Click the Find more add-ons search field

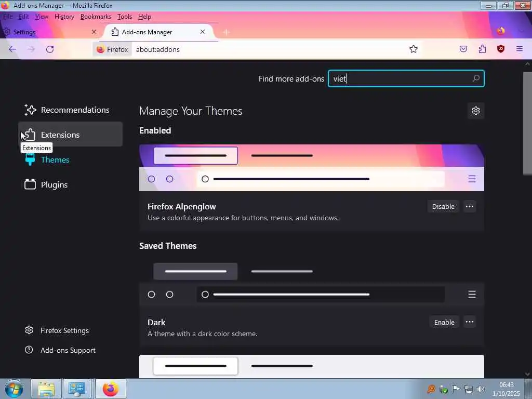[406, 78]
